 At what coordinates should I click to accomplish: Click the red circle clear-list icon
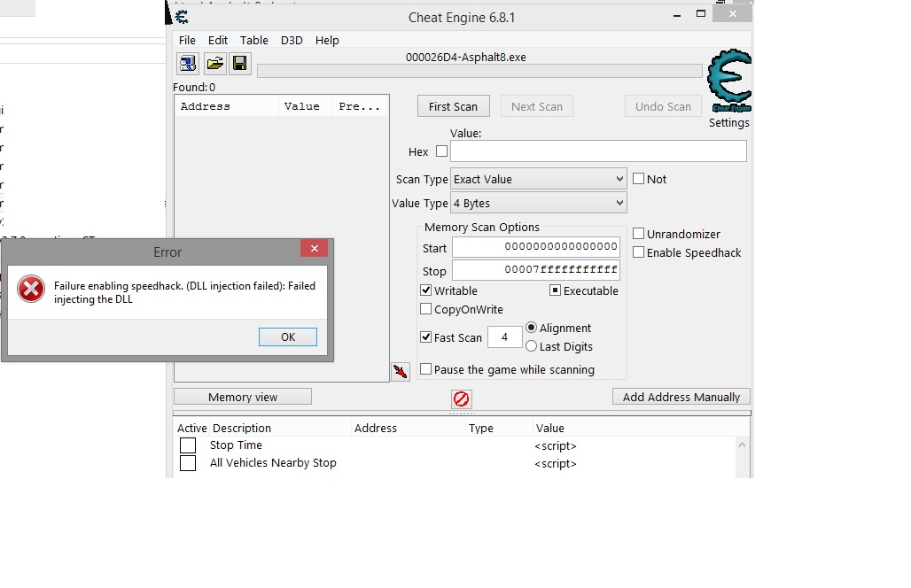(x=461, y=398)
